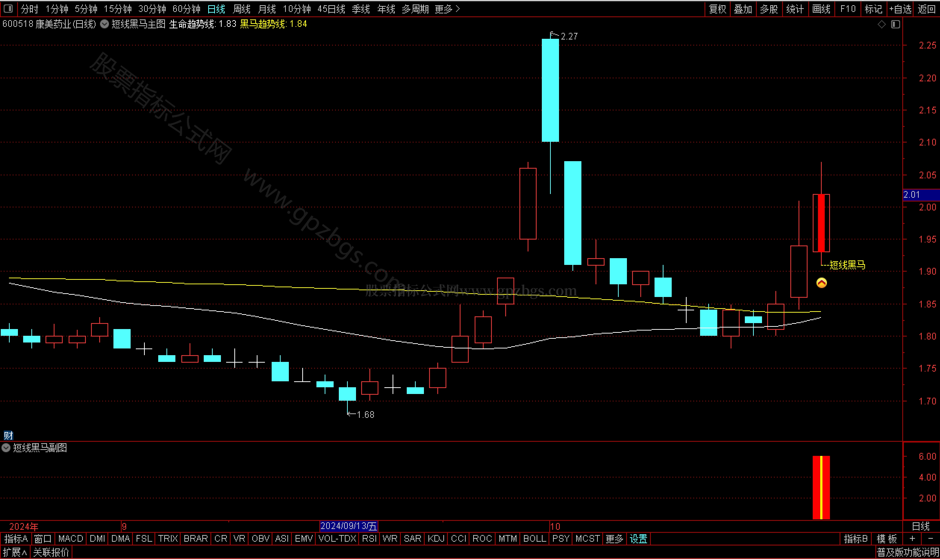Select the 年线 yearly period
940x560 pixels.
[386, 9]
